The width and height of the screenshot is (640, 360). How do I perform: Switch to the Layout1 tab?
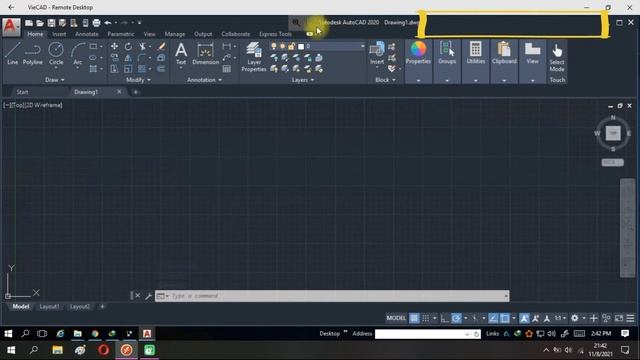point(49,307)
